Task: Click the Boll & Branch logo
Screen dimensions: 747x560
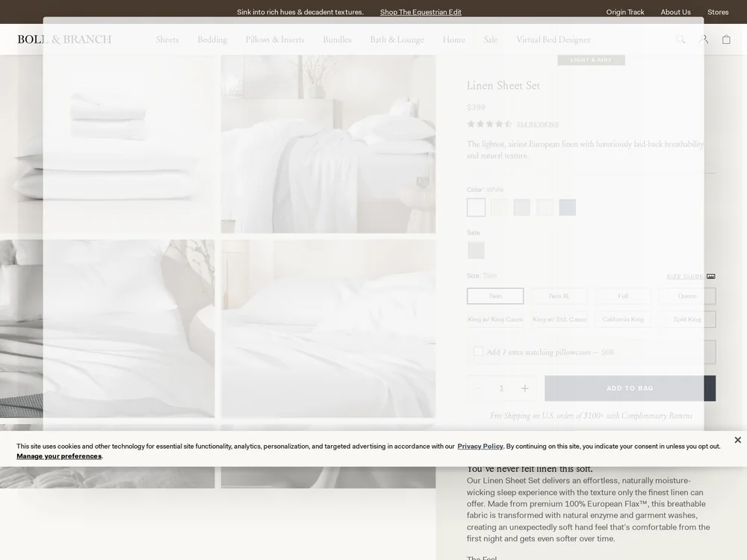Action: click(x=64, y=40)
